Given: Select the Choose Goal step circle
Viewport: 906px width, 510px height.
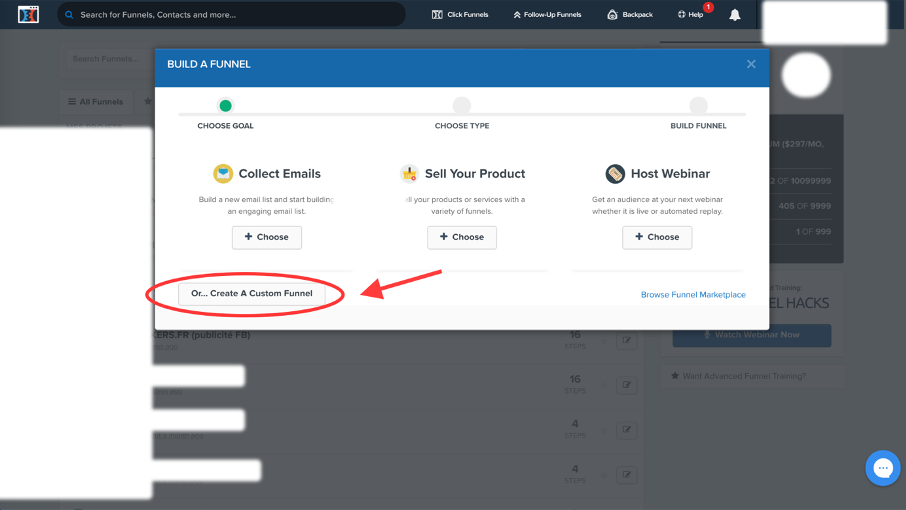Looking at the screenshot, I should (225, 106).
